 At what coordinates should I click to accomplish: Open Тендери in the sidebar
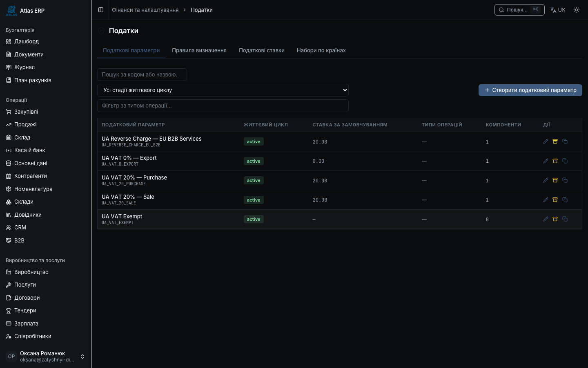(45, 310)
